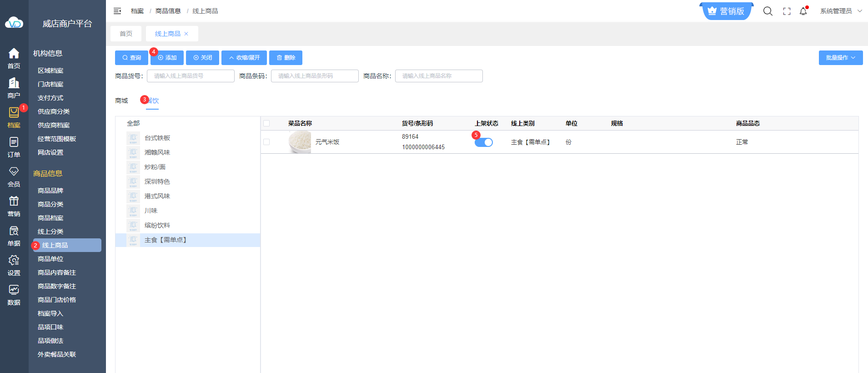Open the 设置 settings sidebar icon
Image resolution: width=868 pixels, height=373 pixels.
coord(14,265)
